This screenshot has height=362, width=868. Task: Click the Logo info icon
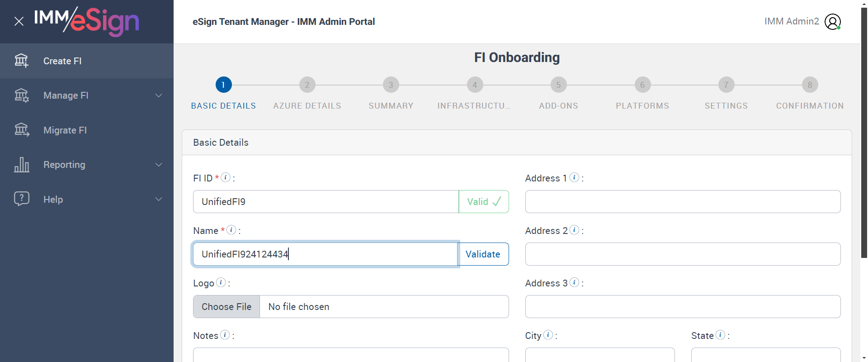(x=221, y=282)
